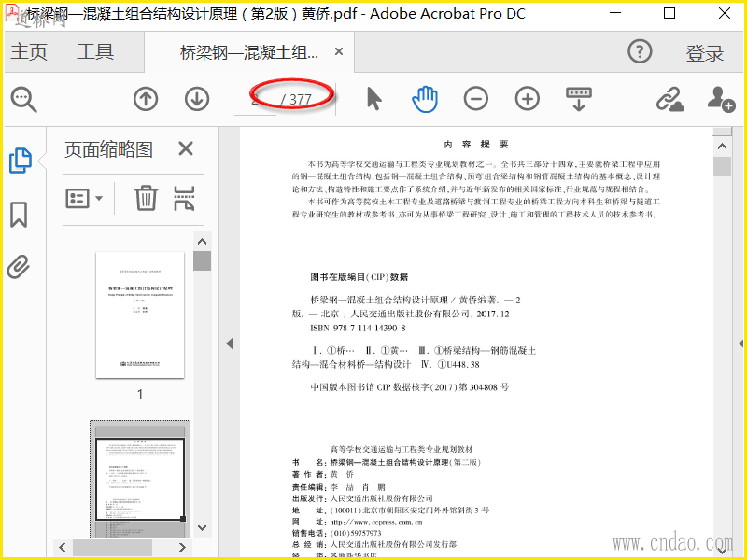Click the 高等学校交通运输与工程类专业规划教材 line
The image size is (747, 560).
(402, 449)
